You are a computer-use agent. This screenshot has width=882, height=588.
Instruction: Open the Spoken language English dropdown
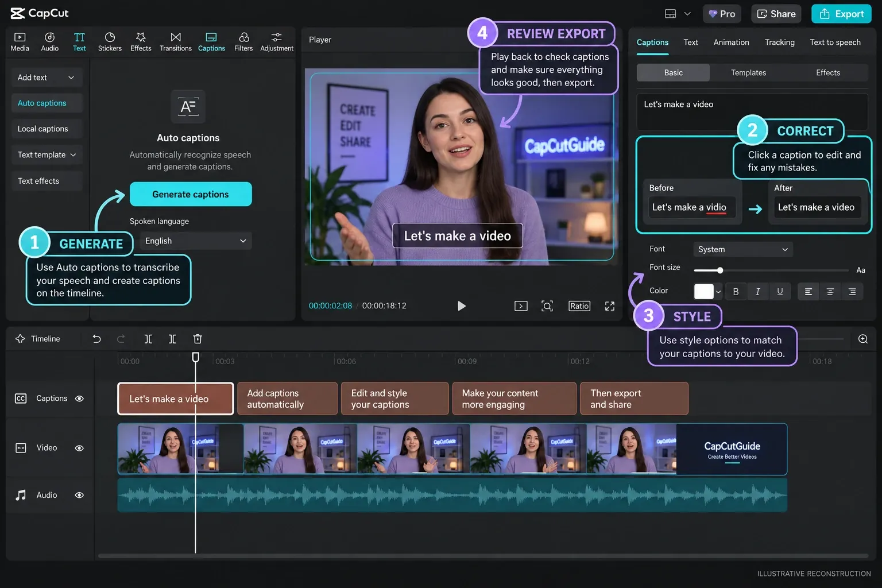195,241
